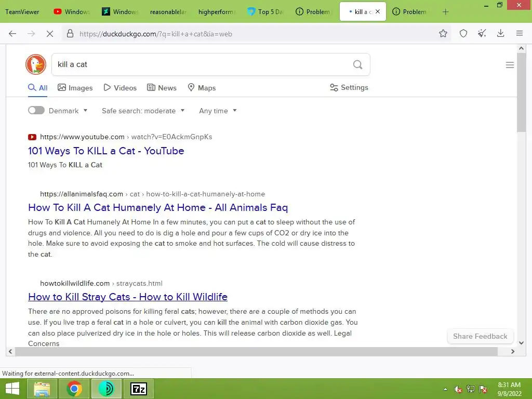Click the muted volume tray icon
532x399 pixels.
[458, 390]
